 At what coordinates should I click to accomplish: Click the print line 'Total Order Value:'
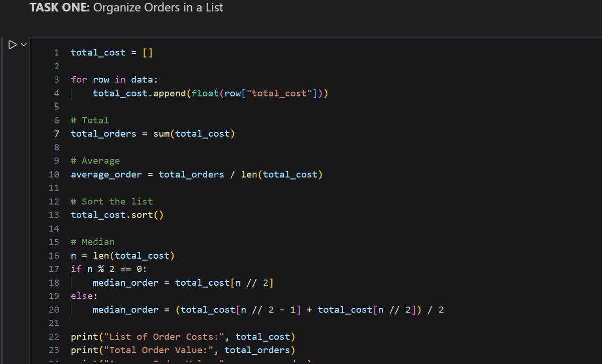pyautogui.click(x=183, y=350)
